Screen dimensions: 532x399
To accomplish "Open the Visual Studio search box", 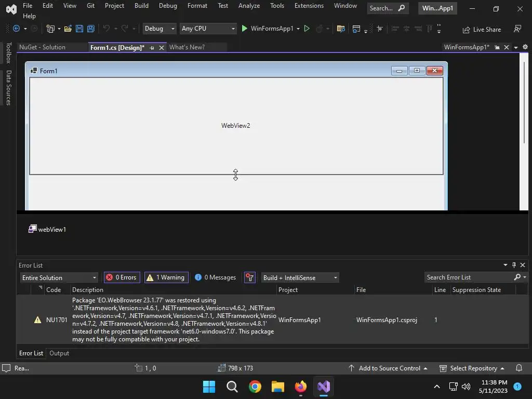I will click(x=388, y=8).
